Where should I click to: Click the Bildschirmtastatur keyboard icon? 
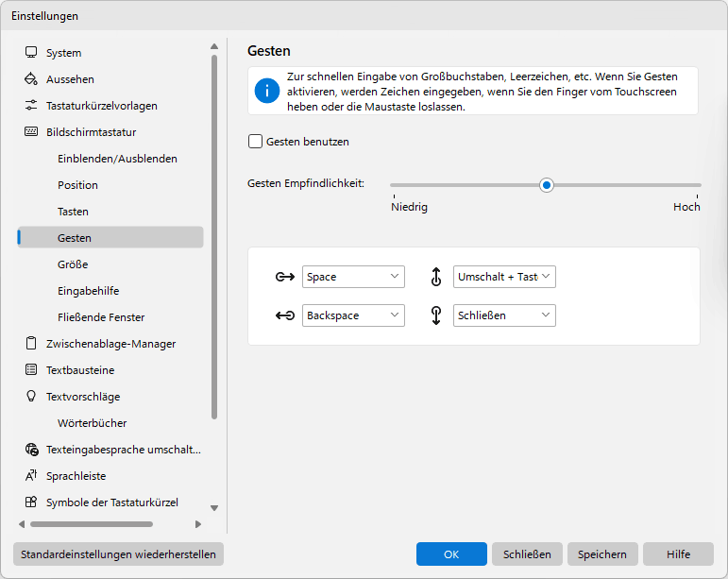point(31,132)
